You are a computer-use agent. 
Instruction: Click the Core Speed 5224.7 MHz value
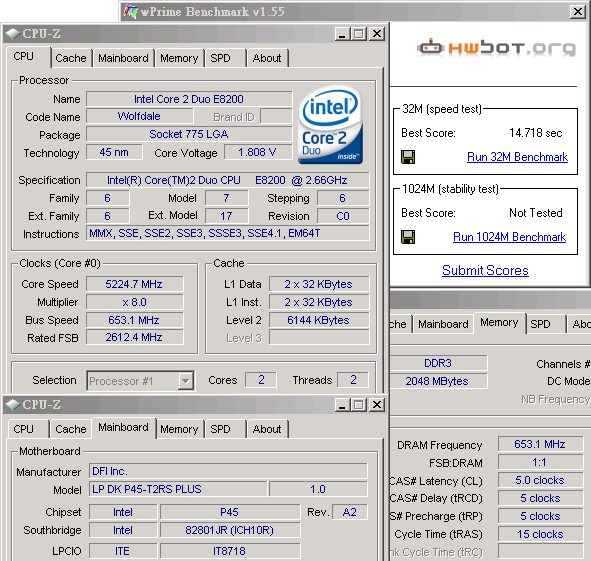[135, 284]
